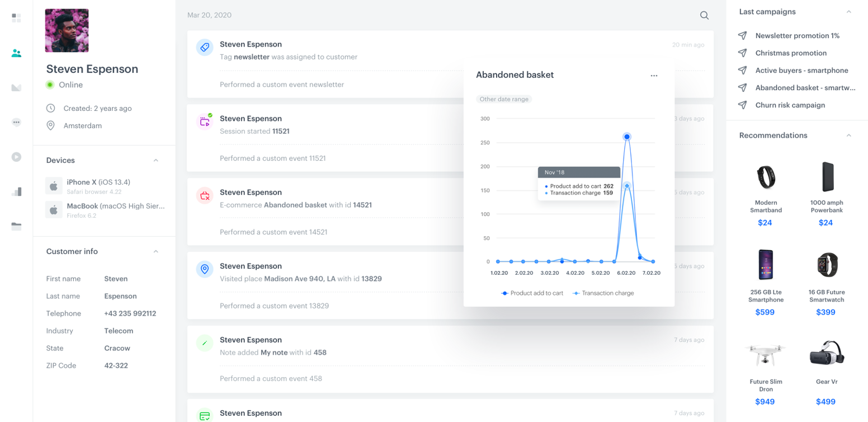This screenshot has width=868, height=422.
Task: Click the '20 min ago' timestamp
Action: 688,45
